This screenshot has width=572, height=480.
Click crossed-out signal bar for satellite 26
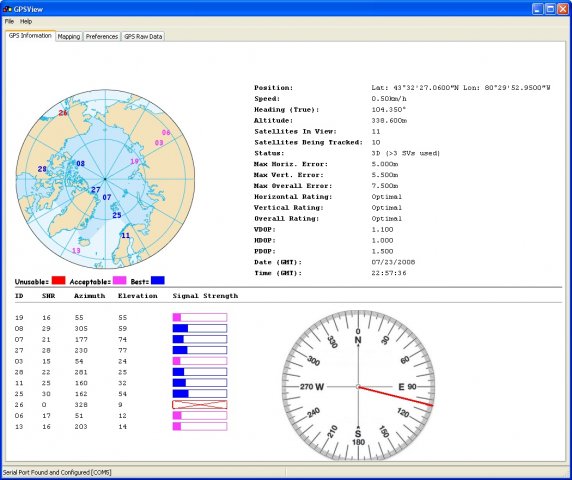point(200,404)
